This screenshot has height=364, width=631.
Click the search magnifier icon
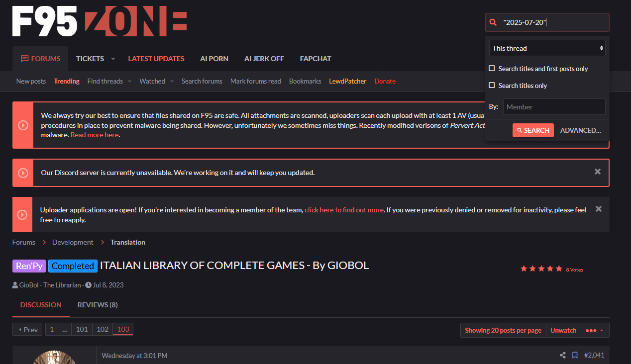click(x=493, y=22)
